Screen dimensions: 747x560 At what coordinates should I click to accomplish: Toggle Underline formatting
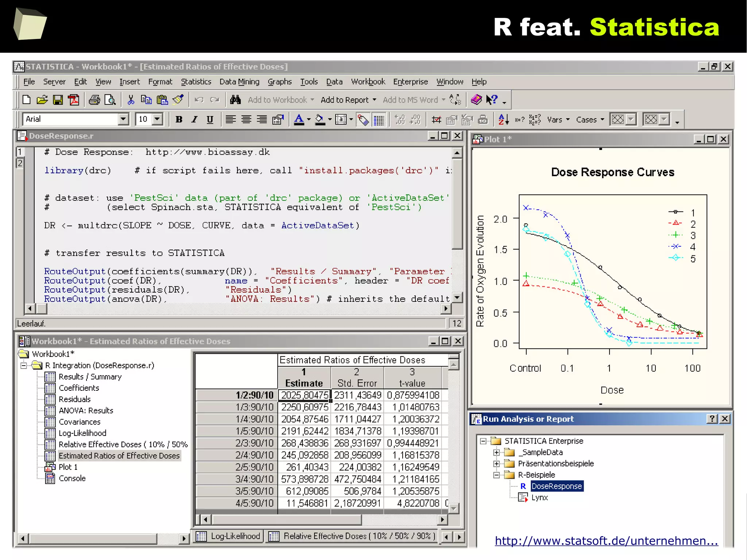[210, 119]
